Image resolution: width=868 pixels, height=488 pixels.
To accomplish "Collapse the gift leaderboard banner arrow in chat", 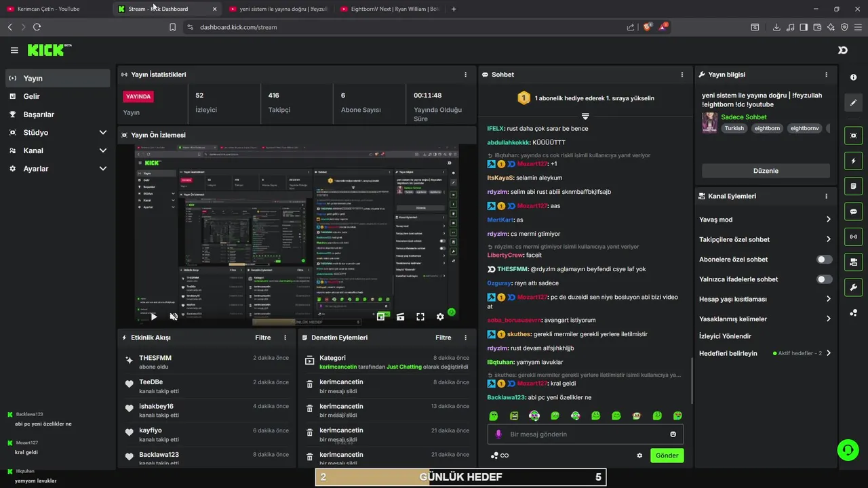I will pyautogui.click(x=585, y=117).
